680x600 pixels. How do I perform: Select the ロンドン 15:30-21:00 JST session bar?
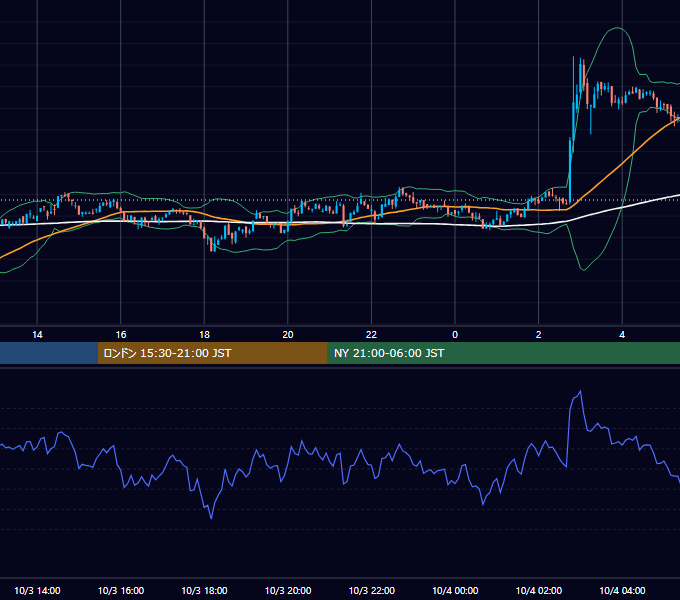pyautogui.click(x=212, y=353)
